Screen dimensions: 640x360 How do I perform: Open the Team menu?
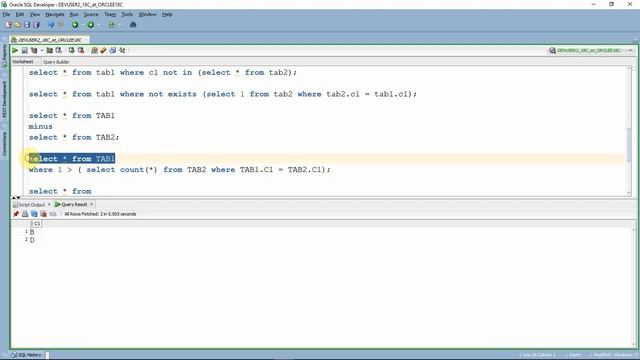coord(110,14)
